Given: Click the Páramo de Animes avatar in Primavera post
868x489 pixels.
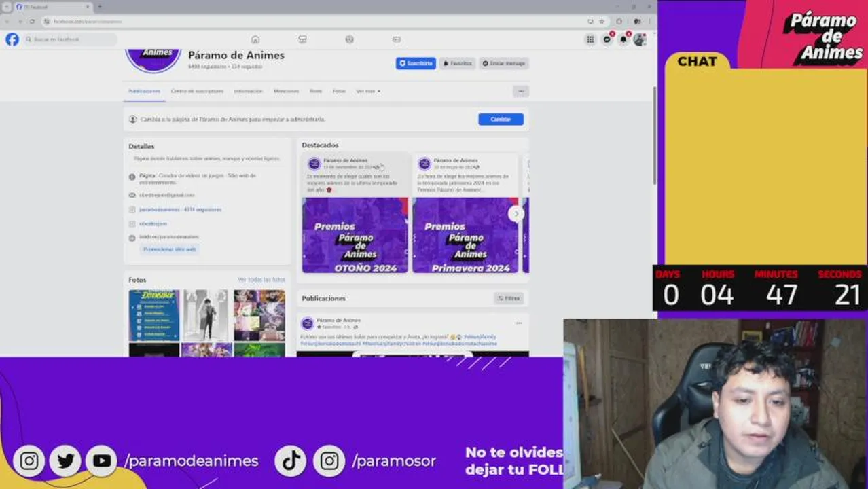Looking at the screenshot, I should (424, 164).
